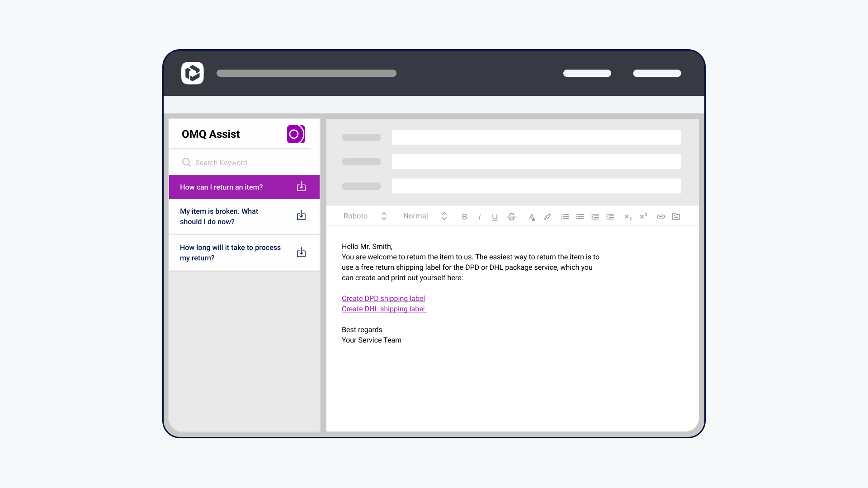Open the highlight color tool
The height and width of the screenshot is (488, 868).
[547, 216]
